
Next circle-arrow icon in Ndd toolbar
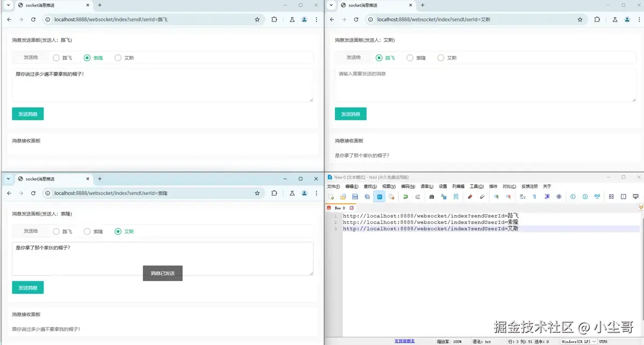coord(585,197)
